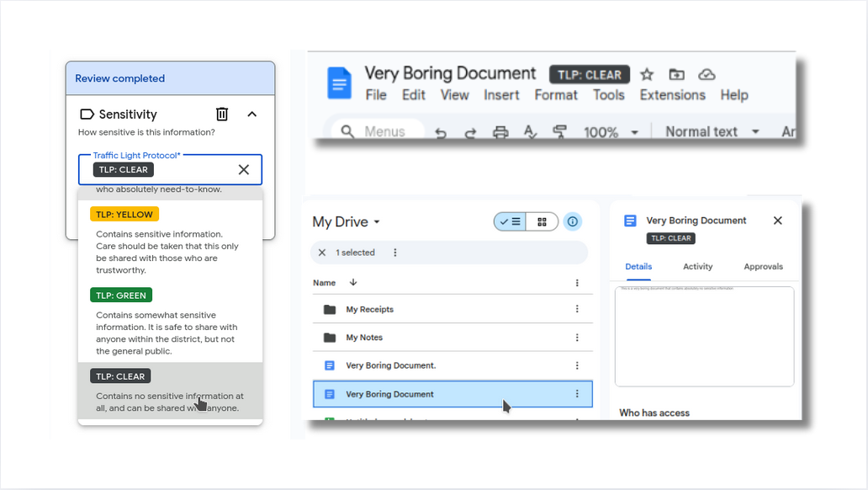Select the My Receipts folder
Screen dimensions: 868x490
pos(453,309)
